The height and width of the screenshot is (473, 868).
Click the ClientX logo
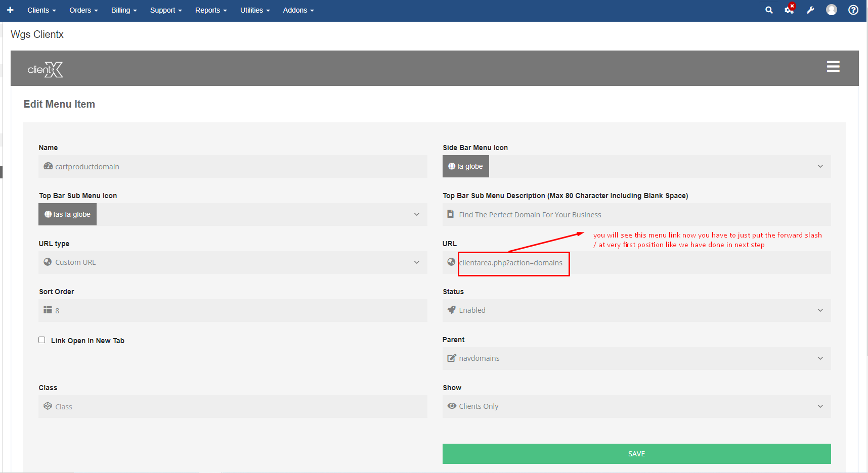coord(46,69)
